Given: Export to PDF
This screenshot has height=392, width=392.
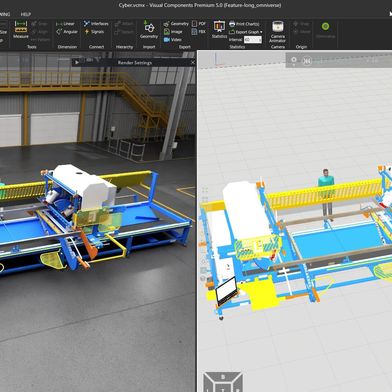Looking at the screenshot, I should 199,24.
